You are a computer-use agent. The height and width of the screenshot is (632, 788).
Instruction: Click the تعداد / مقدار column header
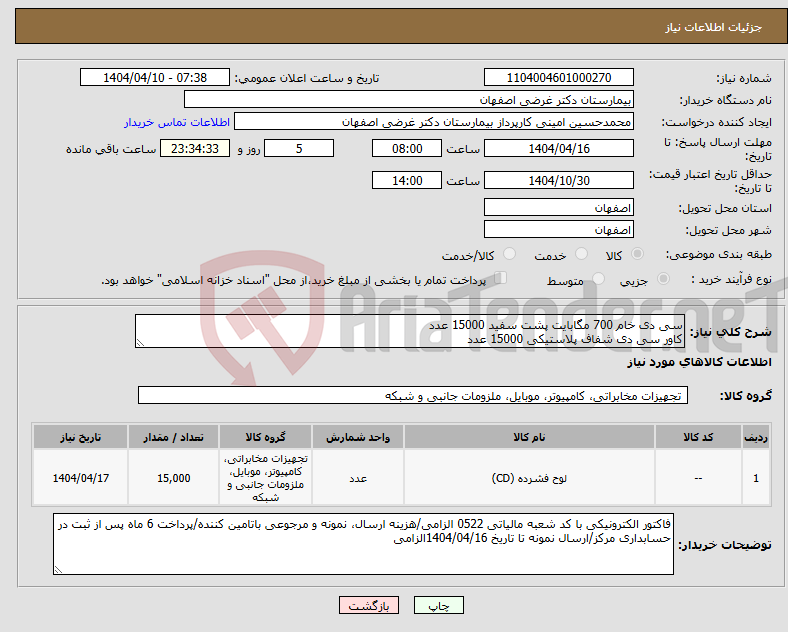click(x=173, y=437)
